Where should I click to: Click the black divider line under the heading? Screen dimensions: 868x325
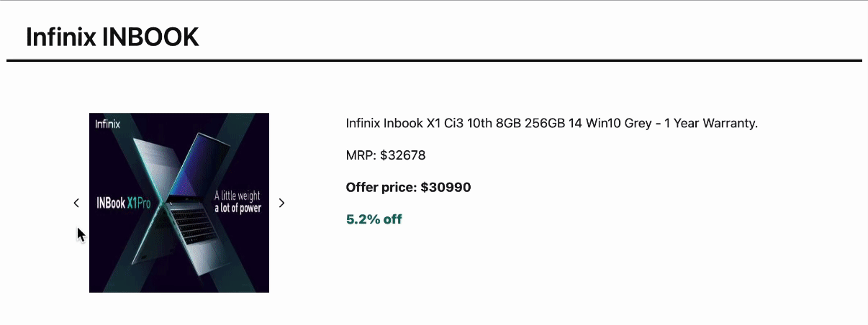(434, 60)
